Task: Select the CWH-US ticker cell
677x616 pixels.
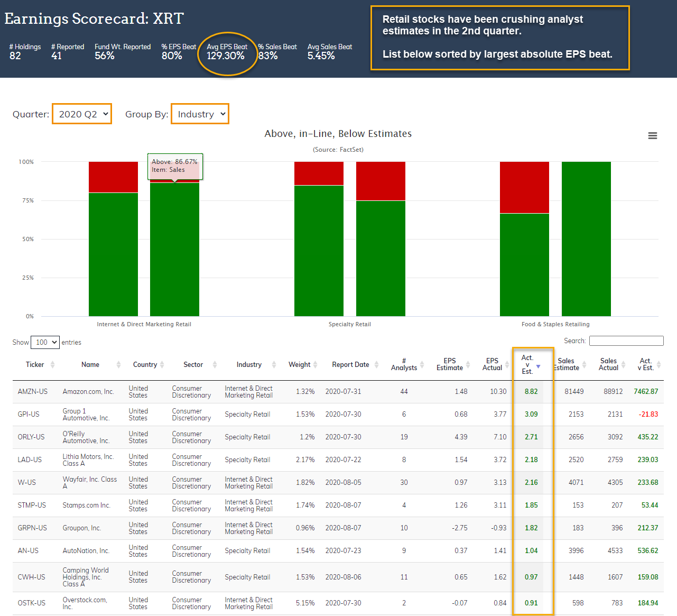Action: pos(32,577)
